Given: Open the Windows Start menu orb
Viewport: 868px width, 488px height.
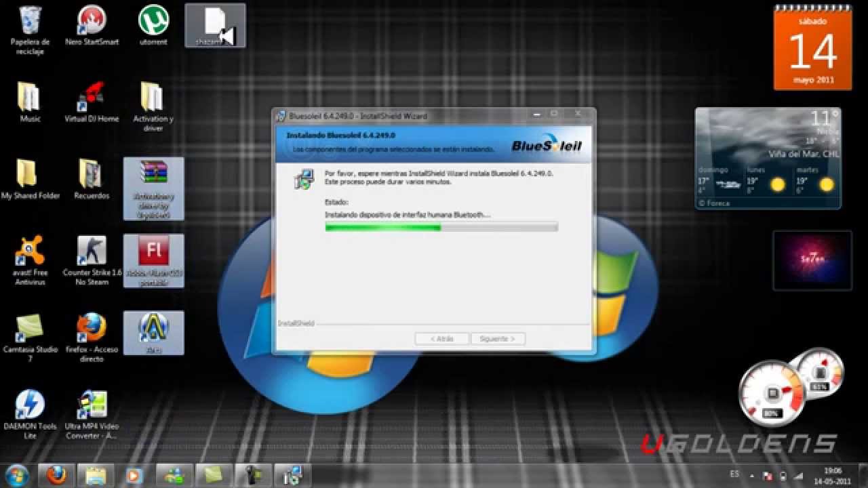Looking at the screenshot, I should [x=16, y=475].
